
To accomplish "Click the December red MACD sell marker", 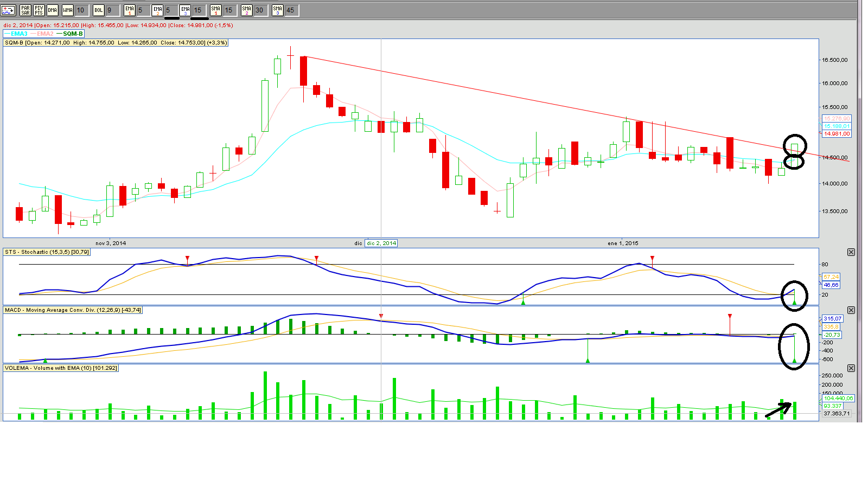I will coord(381,316).
